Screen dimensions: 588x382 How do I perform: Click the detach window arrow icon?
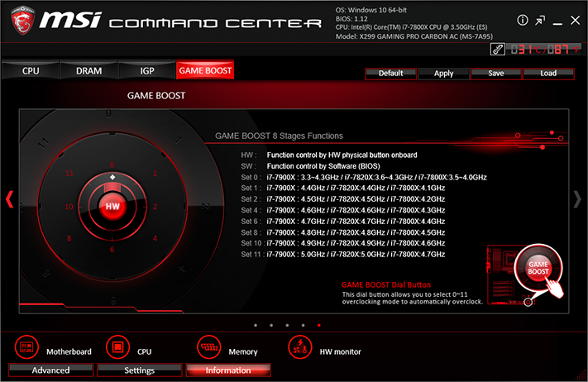point(540,21)
